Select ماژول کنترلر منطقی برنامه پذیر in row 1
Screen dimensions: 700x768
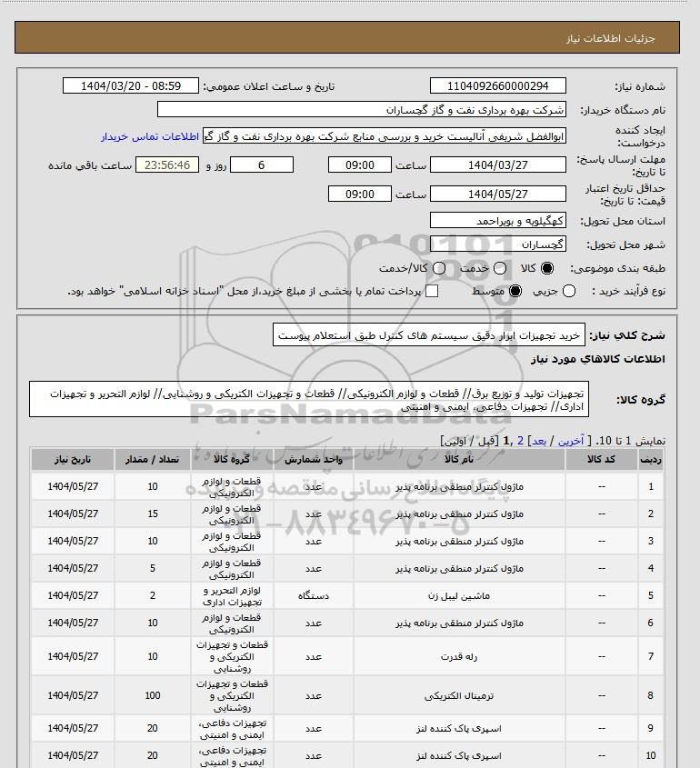(x=459, y=486)
